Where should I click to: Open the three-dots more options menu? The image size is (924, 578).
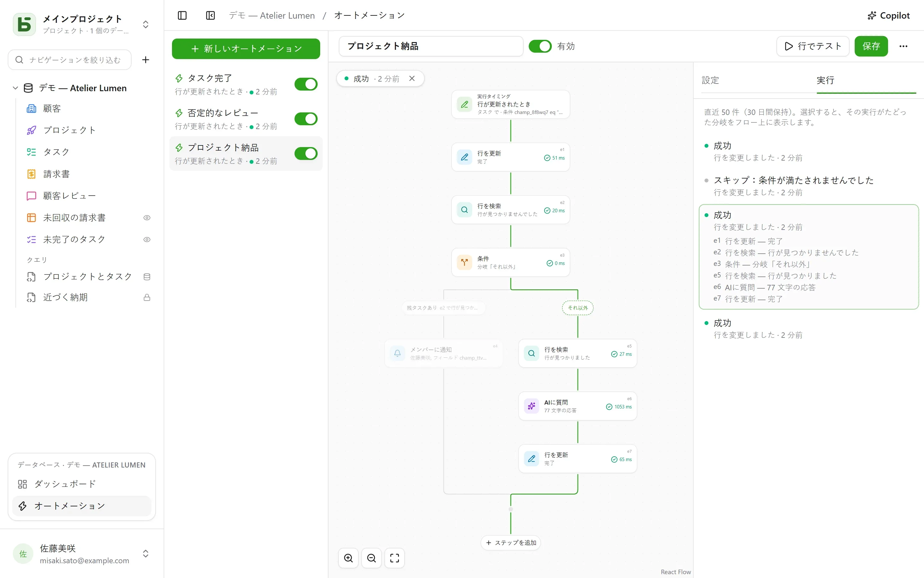tap(903, 46)
